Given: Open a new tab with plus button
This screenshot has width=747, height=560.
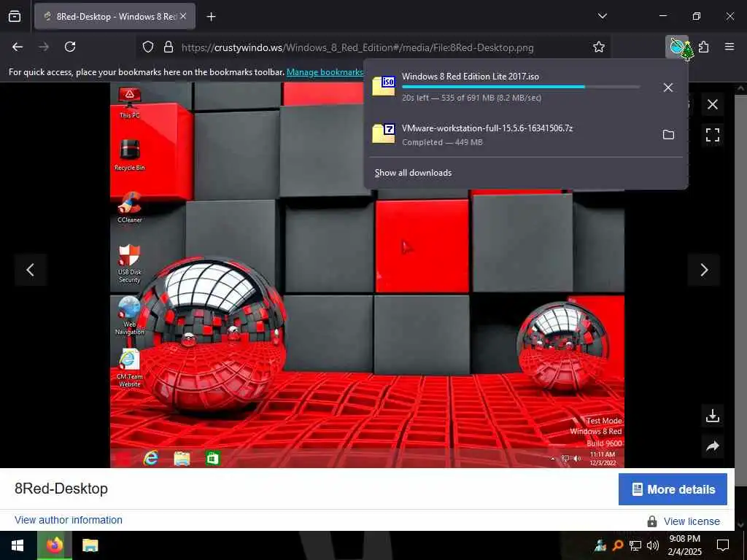Looking at the screenshot, I should (211, 17).
